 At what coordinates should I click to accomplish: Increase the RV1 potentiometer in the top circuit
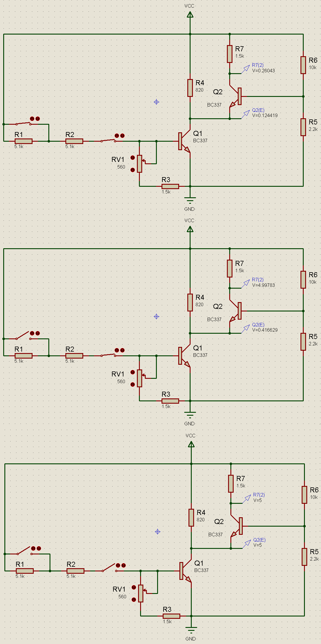click(133, 158)
